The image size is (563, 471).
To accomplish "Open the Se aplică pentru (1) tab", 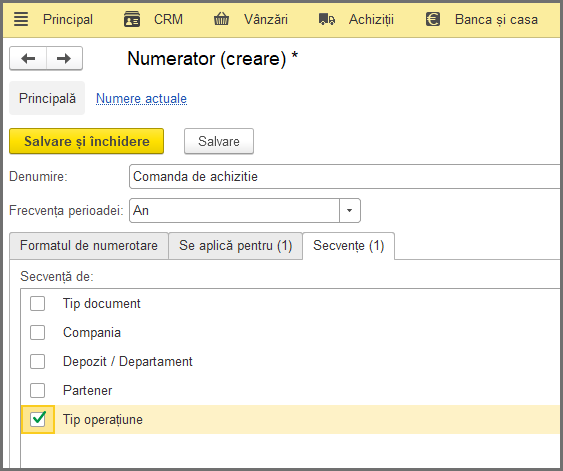I will pyautogui.click(x=236, y=246).
